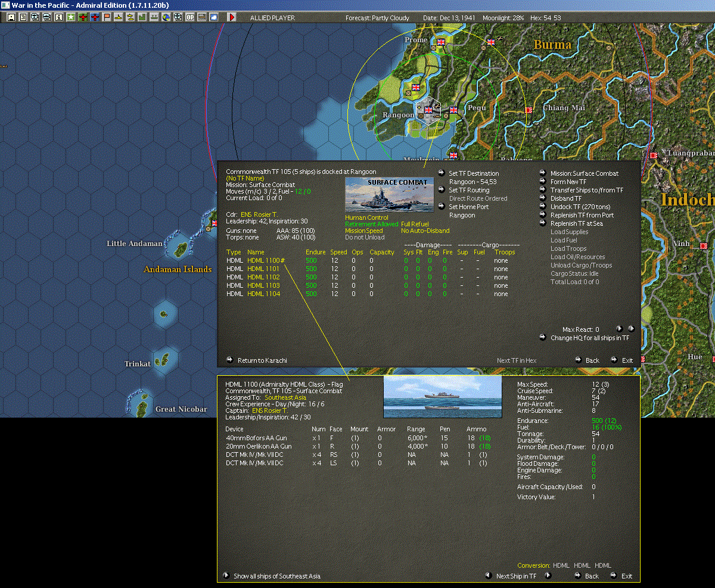Click the green ship silhouette toolbar icon
Image resolution: width=715 pixels, height=588 pixels.
click(x=154, y=17)
